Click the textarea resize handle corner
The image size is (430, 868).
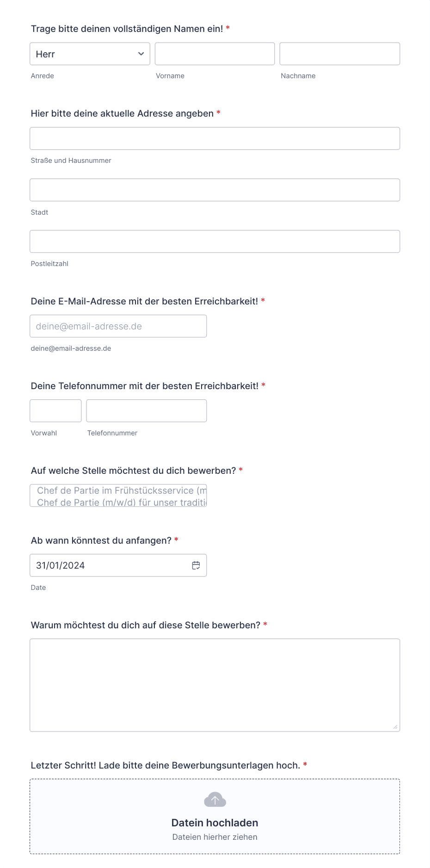(395, 727)
